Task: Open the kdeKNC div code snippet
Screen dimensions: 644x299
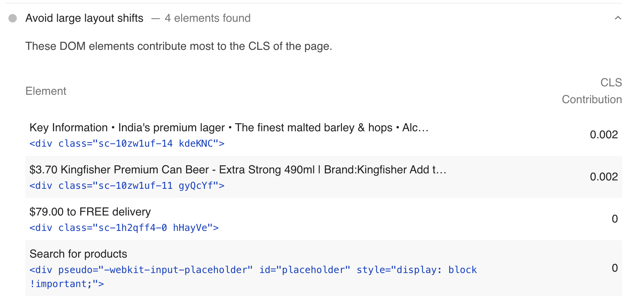Action: click(127, 144)
